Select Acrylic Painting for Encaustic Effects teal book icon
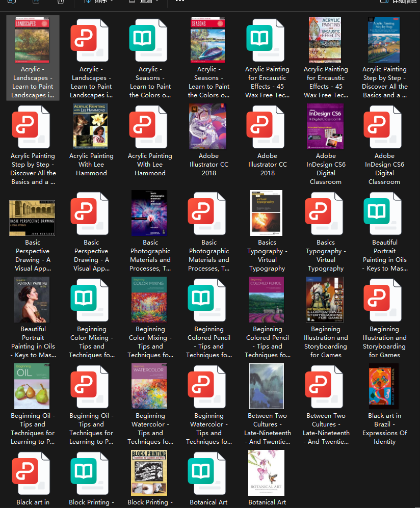Viewport: 420px width, 508px height. click(x=266, y=40)
